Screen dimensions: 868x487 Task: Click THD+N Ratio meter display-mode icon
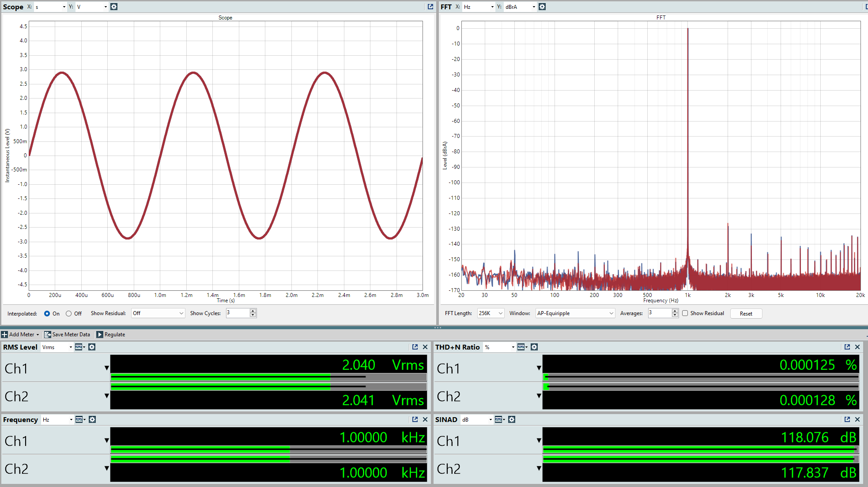521,347
